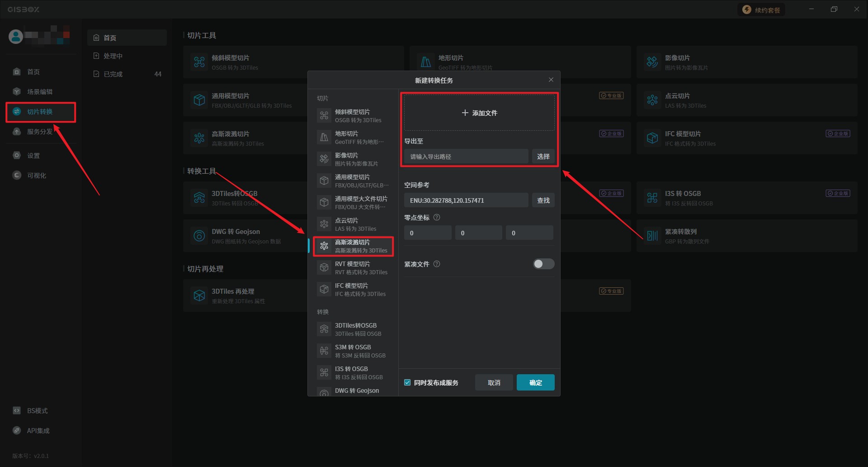Viewport: 868px width, 467px height.
Task: Click the question mark icon beside 零点坐标
Action: [x=437, y=217]
